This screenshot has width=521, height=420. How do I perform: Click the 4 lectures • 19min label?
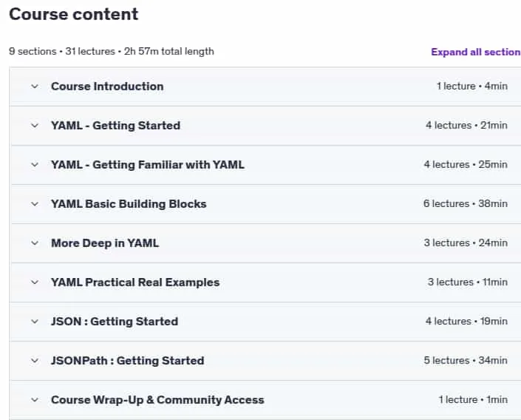[466, 321]
